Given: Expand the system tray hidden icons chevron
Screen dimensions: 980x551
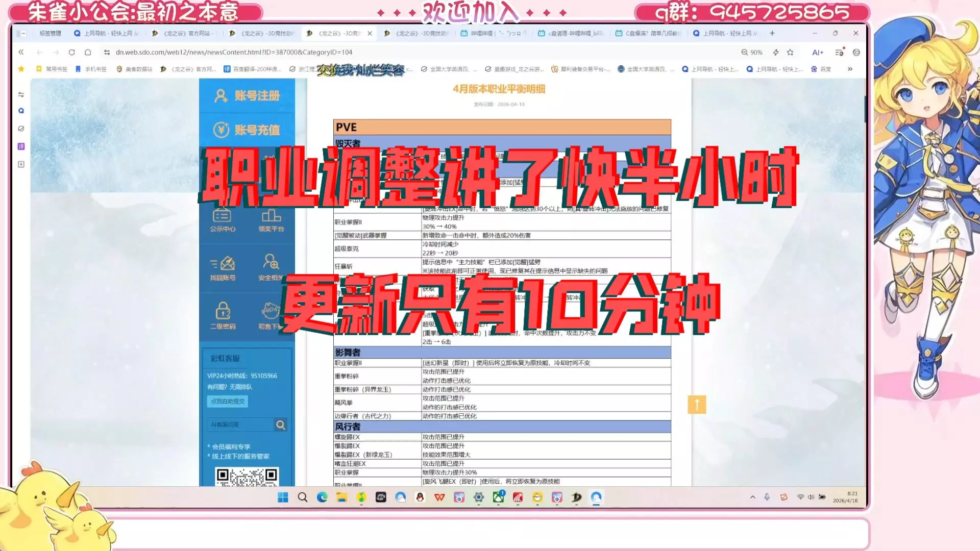Looking at the screenshot, I should tap(752, 497).
